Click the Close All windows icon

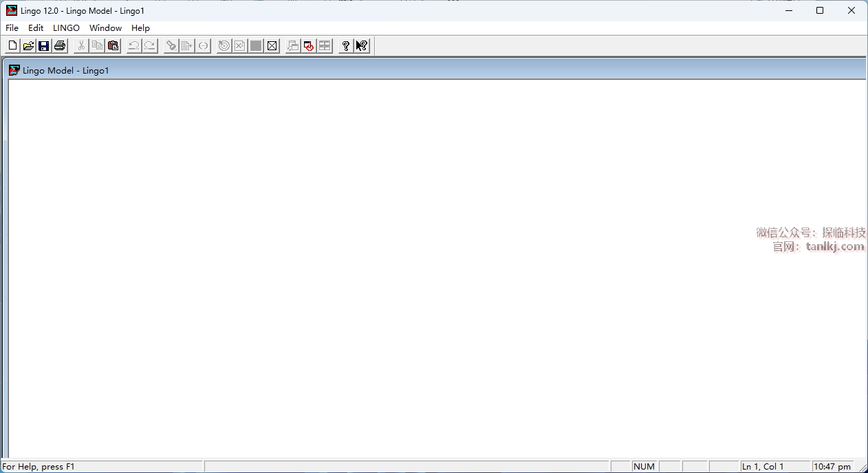click(x=309, y=46)
